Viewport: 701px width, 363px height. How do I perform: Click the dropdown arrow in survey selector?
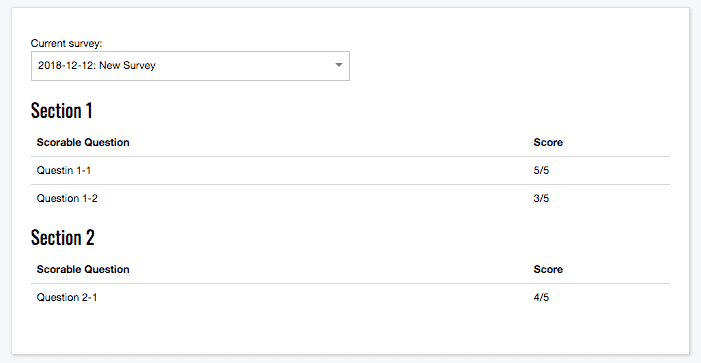click(x=338, y=65)
